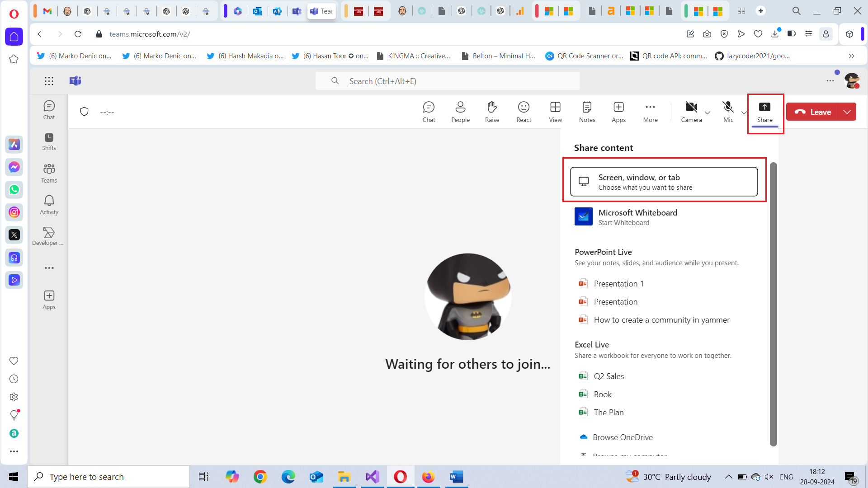Show the People participants list
The width and height of the screenshot is (868, 488).
[460, 112]
